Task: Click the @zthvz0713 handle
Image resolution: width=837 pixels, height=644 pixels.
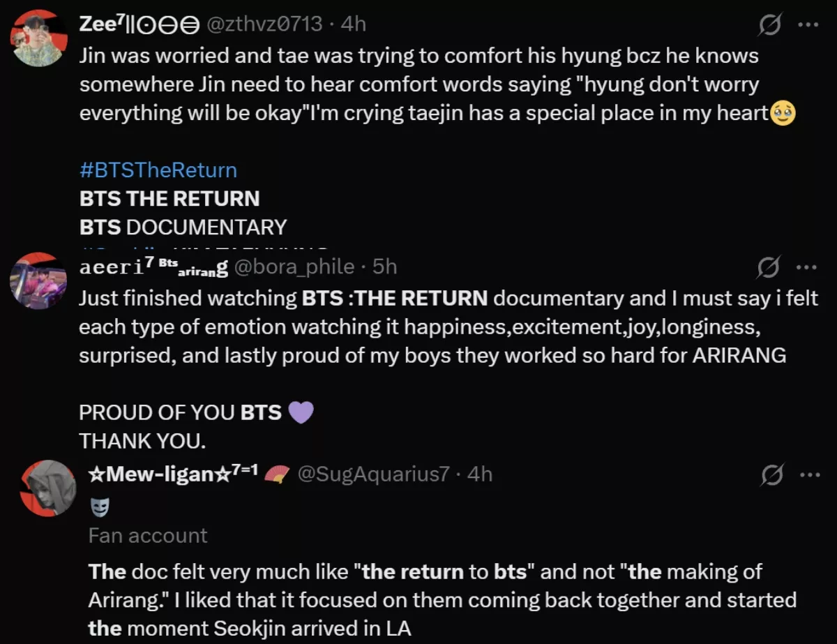Action: 264,24
